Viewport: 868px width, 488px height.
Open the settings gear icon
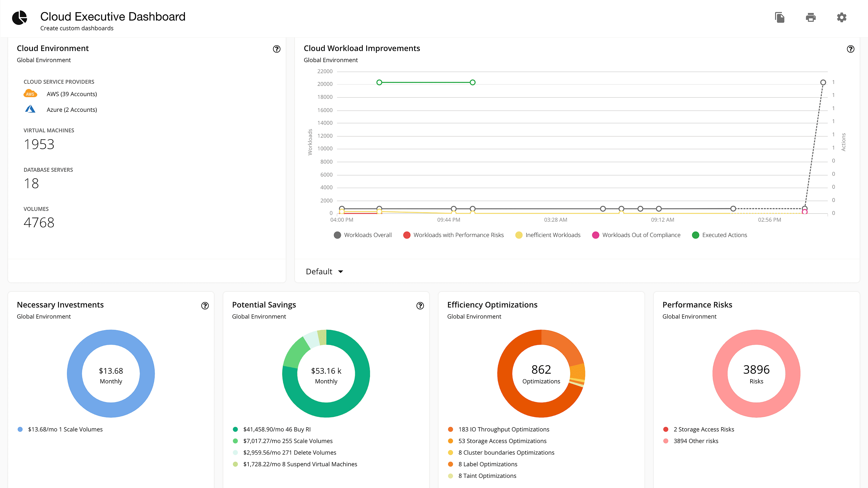click(841, 17)
